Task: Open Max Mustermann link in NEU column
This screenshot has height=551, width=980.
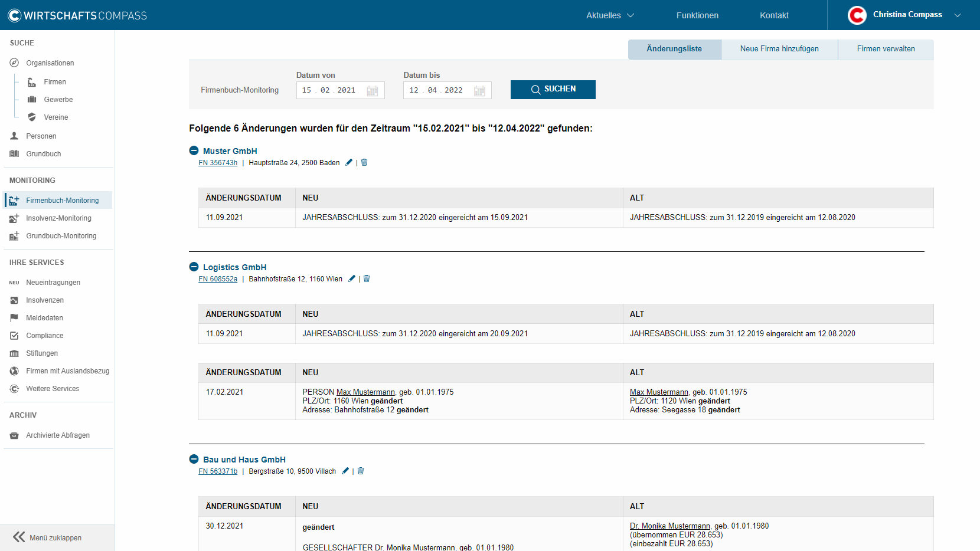Action: pyautogui.click(x=365, y=392)
